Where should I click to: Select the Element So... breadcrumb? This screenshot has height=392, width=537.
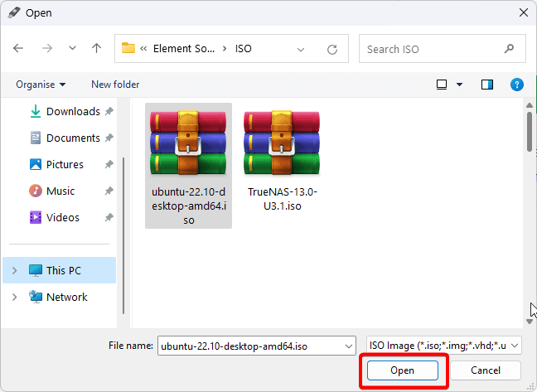[x=184, y=49]
